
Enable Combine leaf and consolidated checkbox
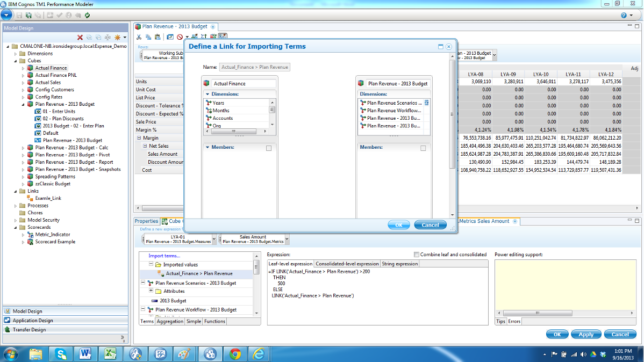(417, 255)
